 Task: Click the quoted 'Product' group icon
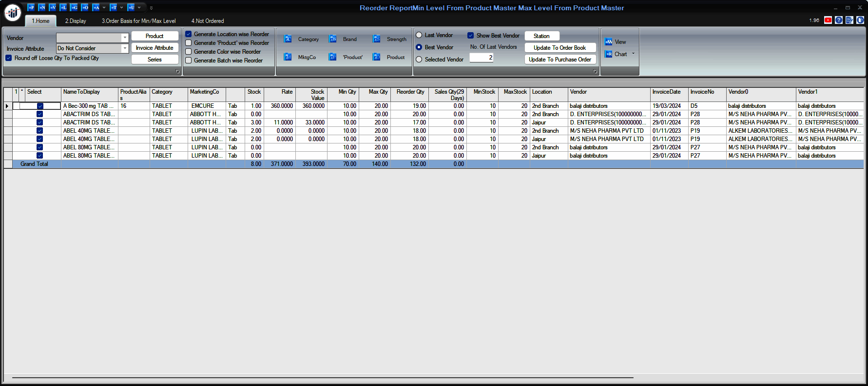[x=333, y=57]
